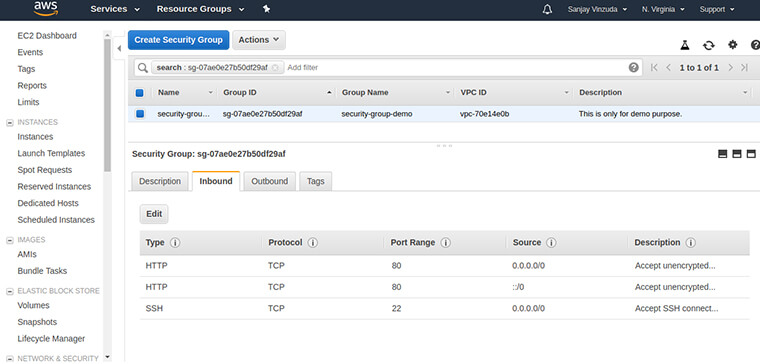Switch to the Description tab

(160, 181)
